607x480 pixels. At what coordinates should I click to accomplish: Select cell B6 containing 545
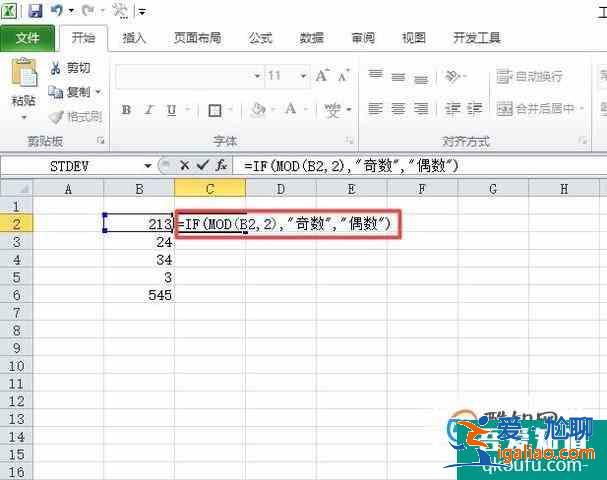pos(139,295)
